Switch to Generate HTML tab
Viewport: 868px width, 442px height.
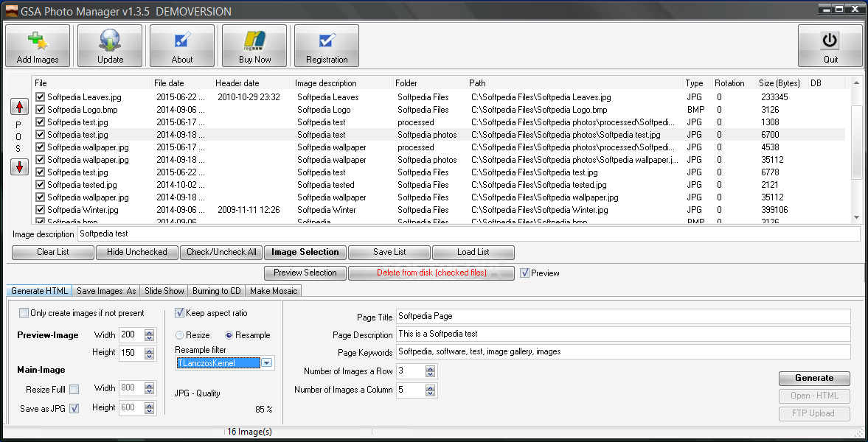pyautogui.click(x=39, y=291)
